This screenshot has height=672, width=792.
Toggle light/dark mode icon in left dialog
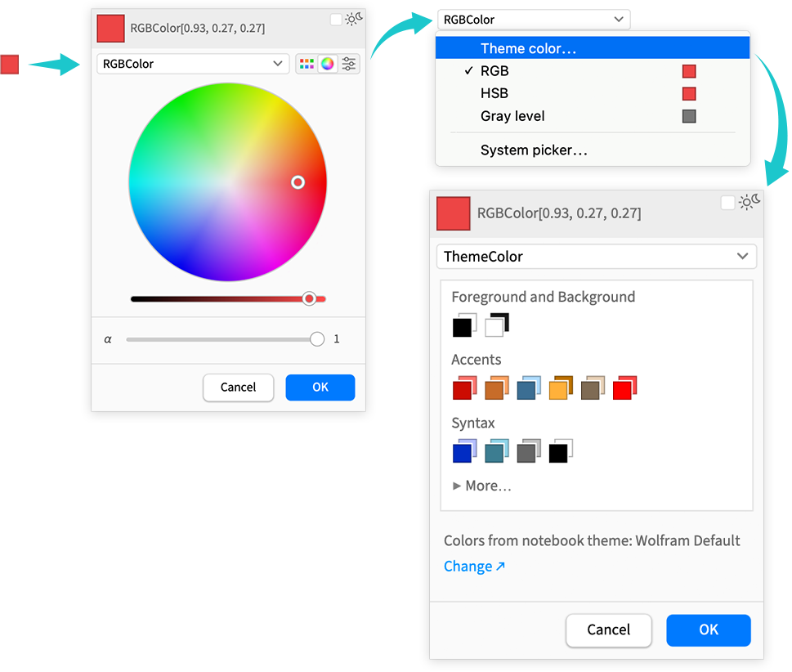[354, 19]
